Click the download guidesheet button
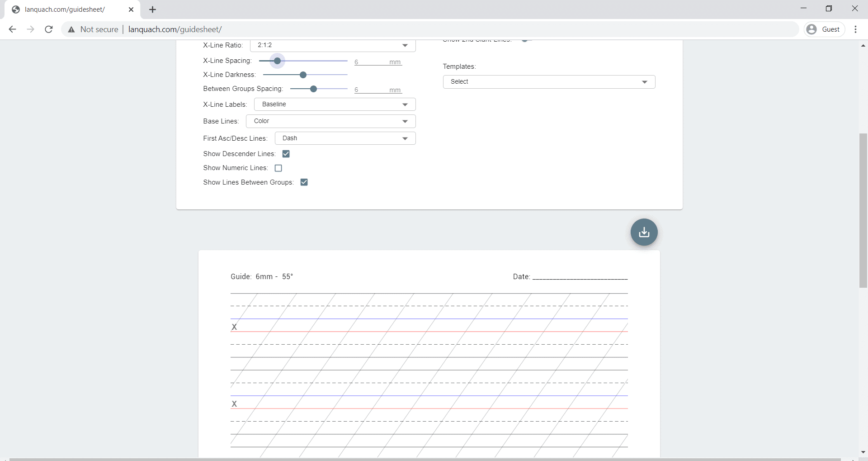This screenshot has height=461, width=868. click(644, 232)
